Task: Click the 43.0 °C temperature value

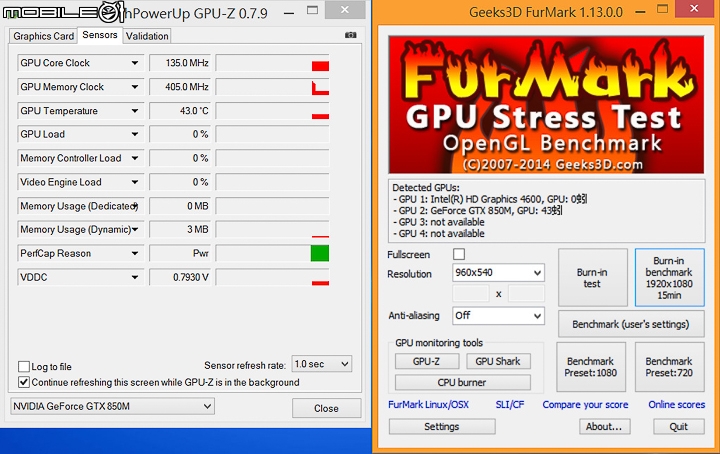Action: [x=180, y=111]
